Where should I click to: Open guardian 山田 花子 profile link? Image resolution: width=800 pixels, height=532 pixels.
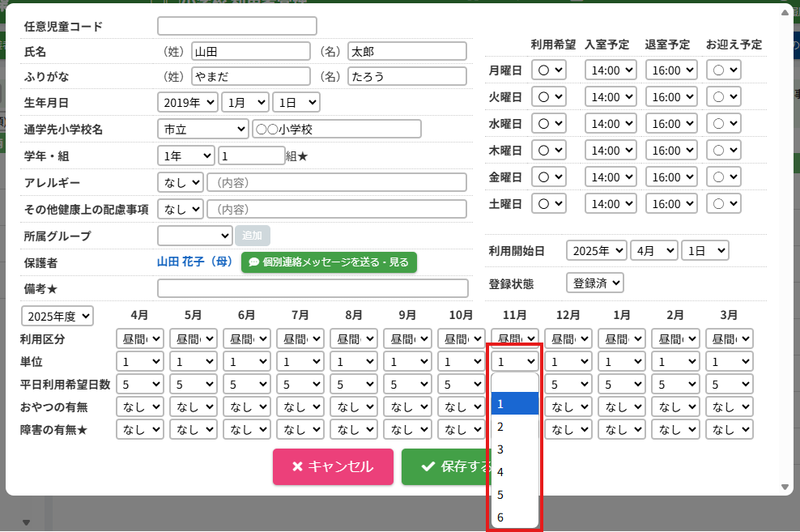pos(194,262)
